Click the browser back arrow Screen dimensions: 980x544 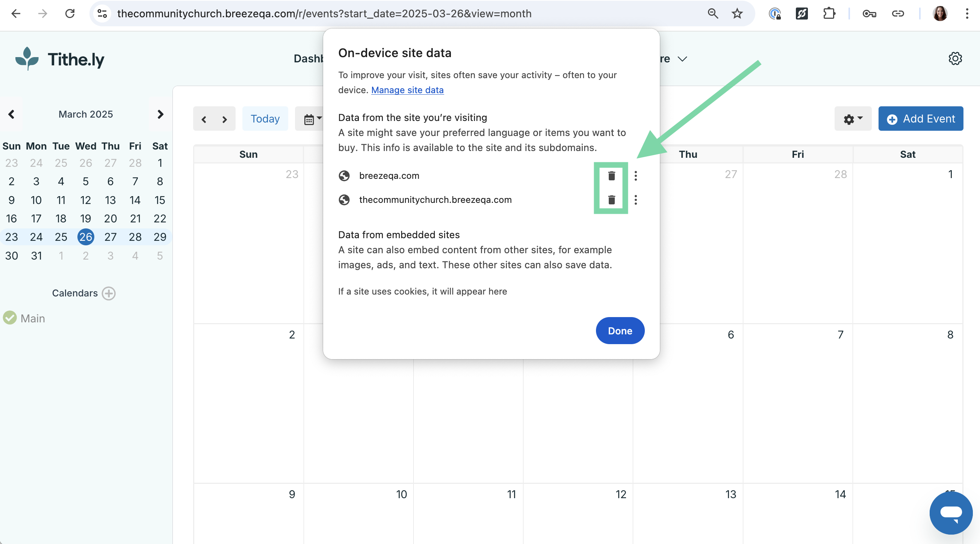tap(16, 14)
